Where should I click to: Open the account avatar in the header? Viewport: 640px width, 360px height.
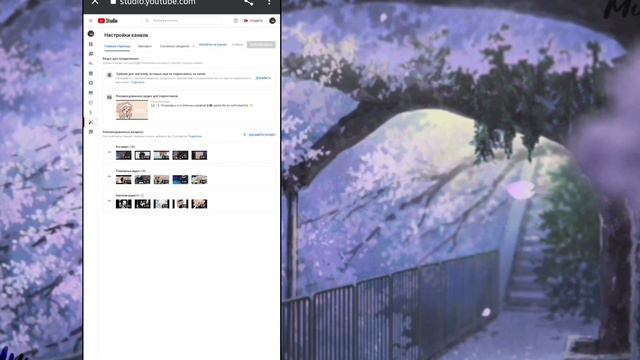(x=272, y=20)
